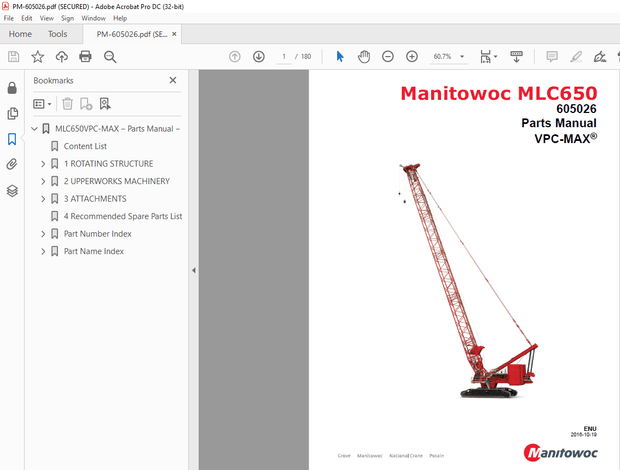The width and height of the screenshot is (620, 470).
Task: Click the scrolling mode toolbar icon
Action: click(516, 57)
